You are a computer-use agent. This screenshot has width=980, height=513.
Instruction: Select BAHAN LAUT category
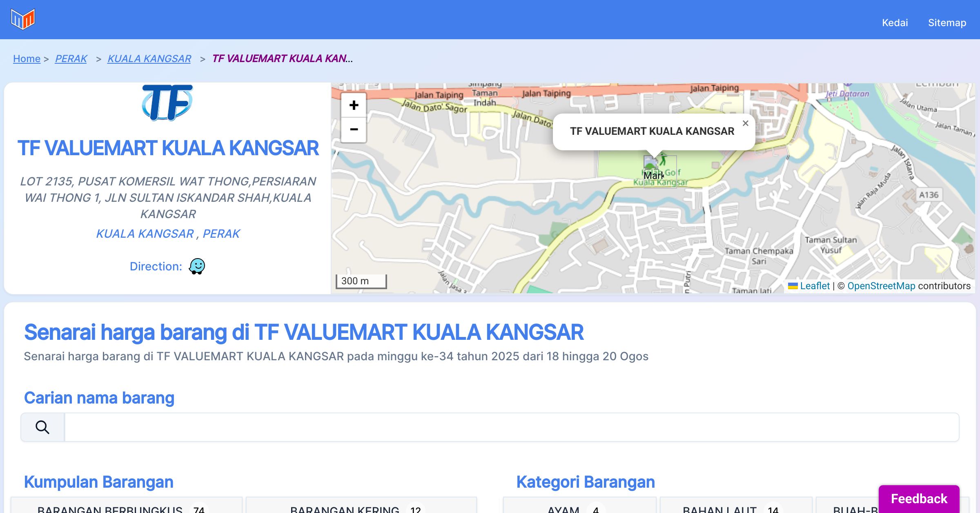tap(731, 507)
